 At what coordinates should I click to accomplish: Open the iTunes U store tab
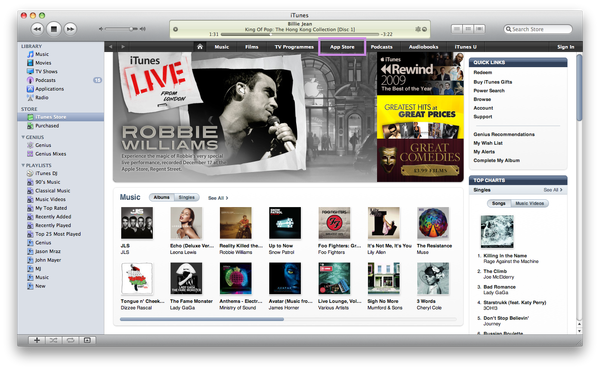pos(466,47)
